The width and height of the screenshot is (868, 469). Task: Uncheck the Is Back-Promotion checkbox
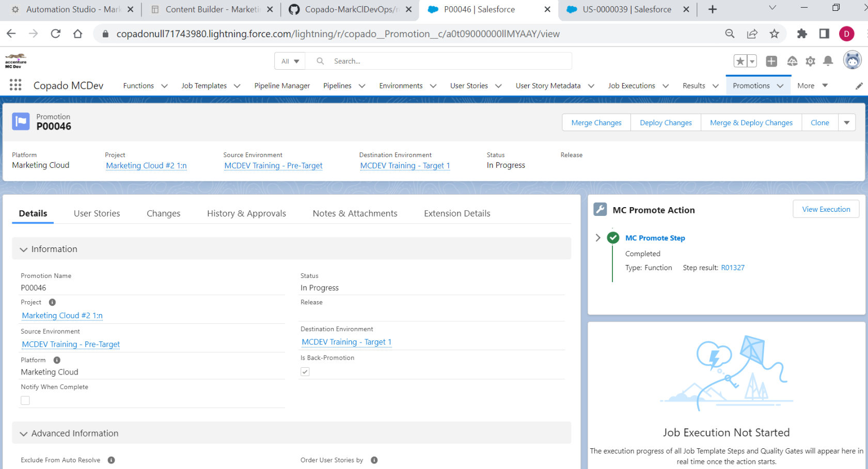305,371
